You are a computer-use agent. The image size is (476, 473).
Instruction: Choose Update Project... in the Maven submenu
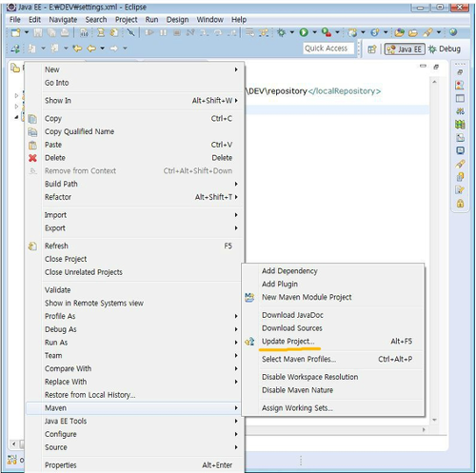tap(333, 342)
